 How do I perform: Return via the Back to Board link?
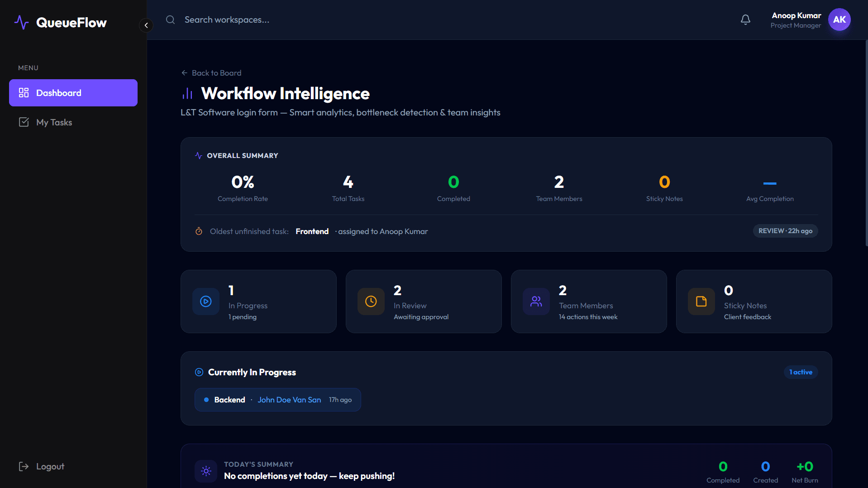[211, 73]
